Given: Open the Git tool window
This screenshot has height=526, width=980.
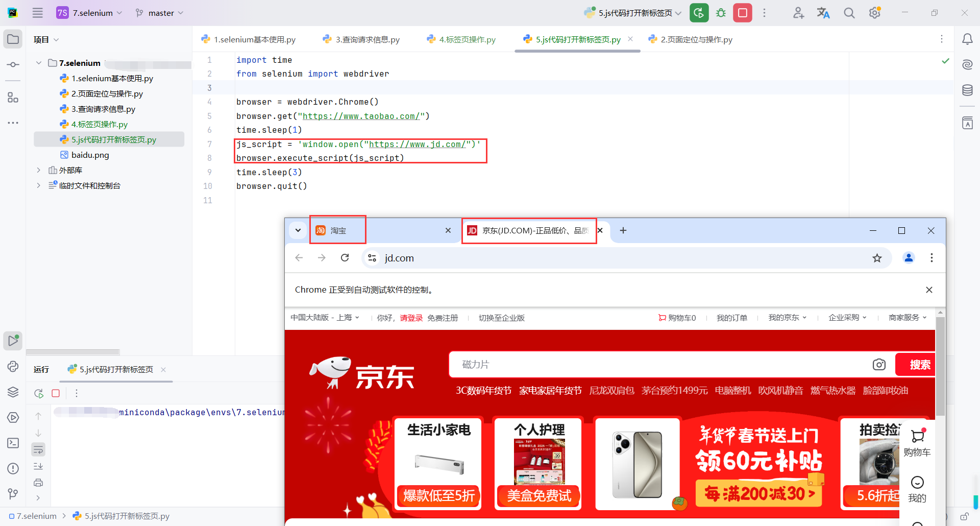Looking at the screenshot, I should click(13, 494).
